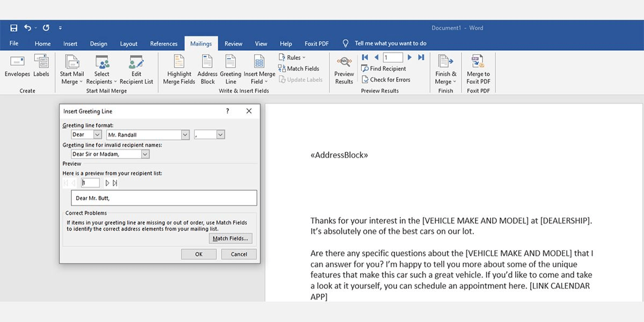Click the preview record number field in dialog

coord(90,183)
